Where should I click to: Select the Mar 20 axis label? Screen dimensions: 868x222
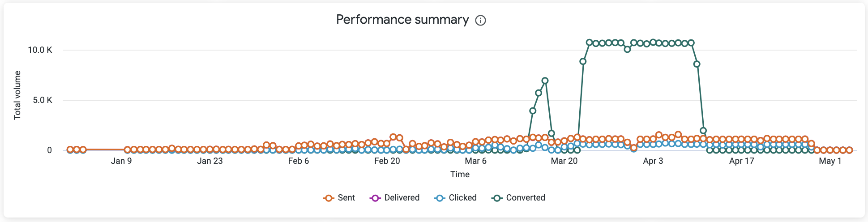point(564,161)
